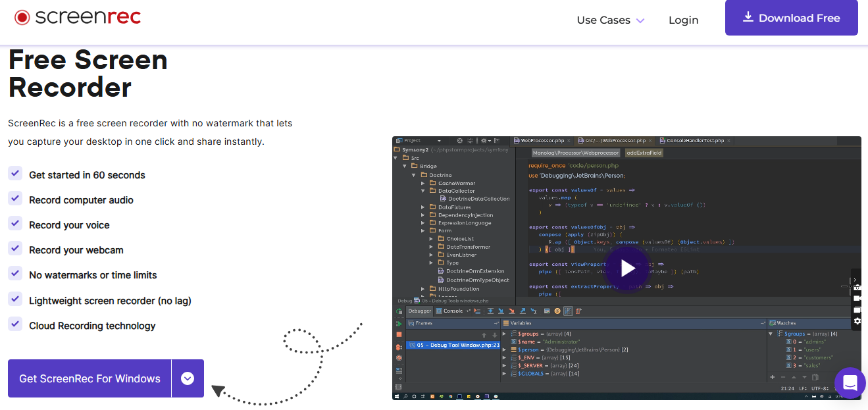Click the next frame down arrow in Frames
868x410 pixels.
pyautogui.click(x=495, y=335)
